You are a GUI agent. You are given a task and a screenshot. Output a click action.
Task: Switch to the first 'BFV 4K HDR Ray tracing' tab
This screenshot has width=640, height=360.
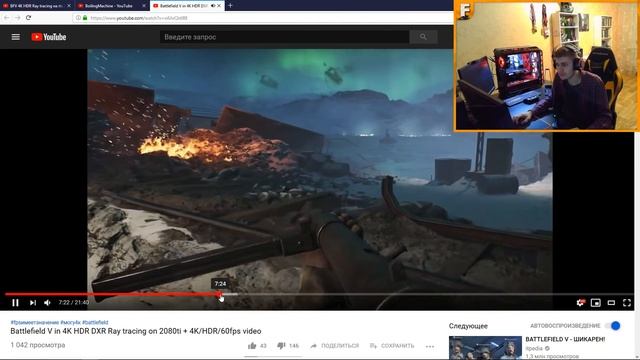(36, 6)
